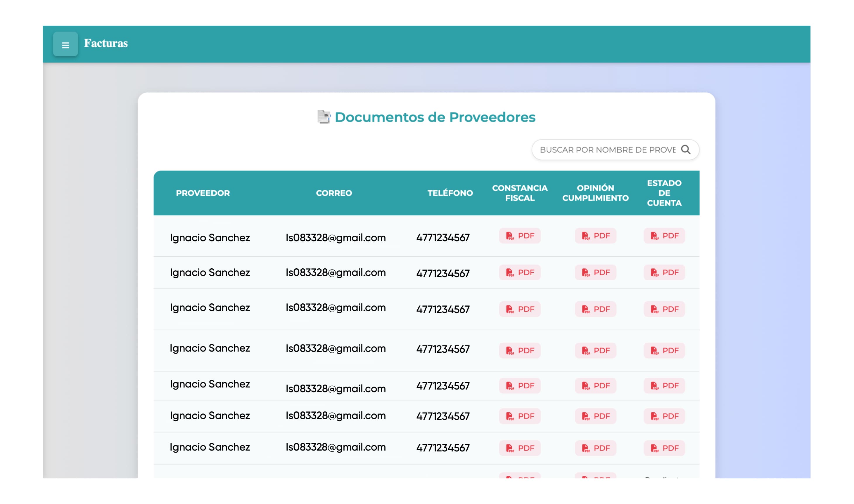
Task: Open the hamburger menu beside Facturas
Action: pos(65,44)
